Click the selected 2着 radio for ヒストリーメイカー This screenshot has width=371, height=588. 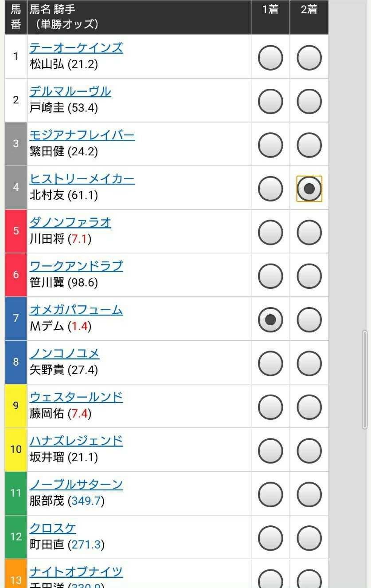309,189
